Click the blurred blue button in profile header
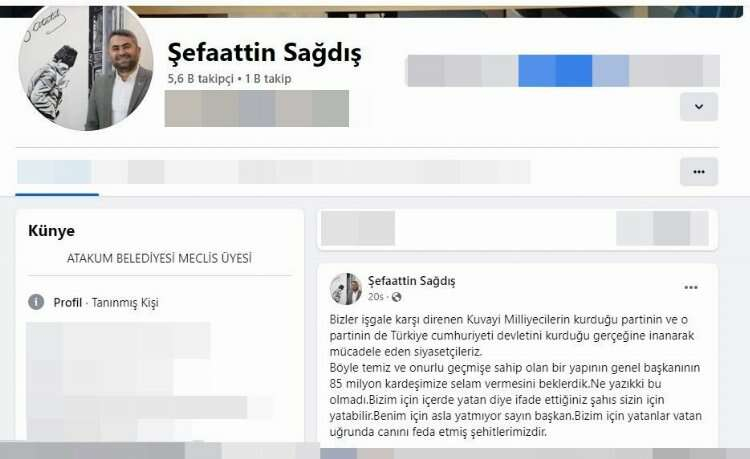 pyautogui.click(x=555, y=71)
